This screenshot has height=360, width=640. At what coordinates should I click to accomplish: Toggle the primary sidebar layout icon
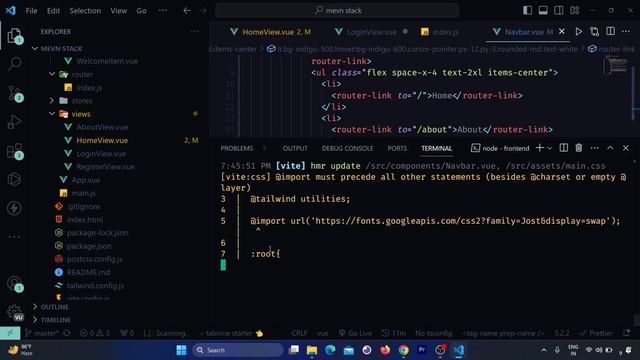tap(527, 10)
